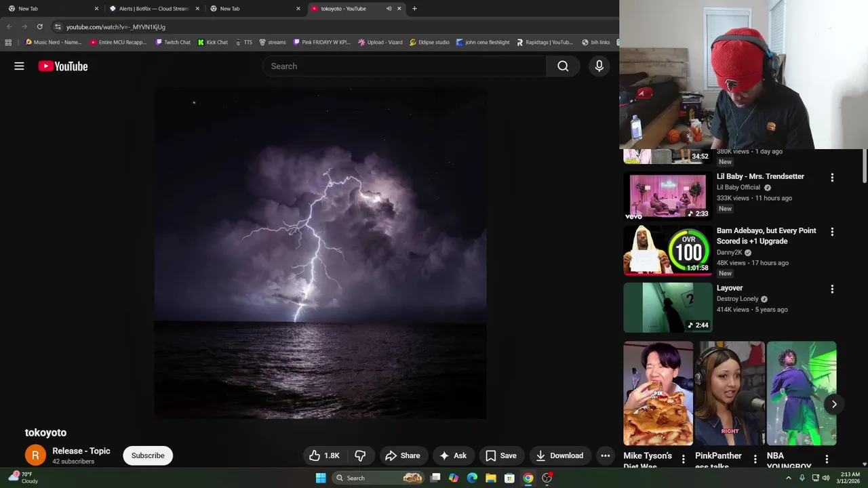The image size is (868, 488).
Task: Open the Eklipse studio bookmark
Action: point(429,42)
